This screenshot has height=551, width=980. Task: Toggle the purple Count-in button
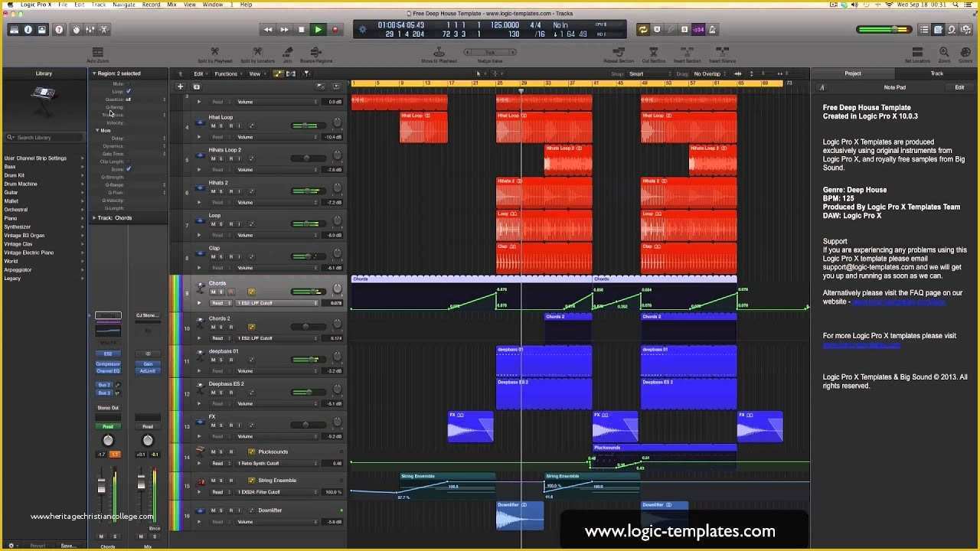(698, 30)
